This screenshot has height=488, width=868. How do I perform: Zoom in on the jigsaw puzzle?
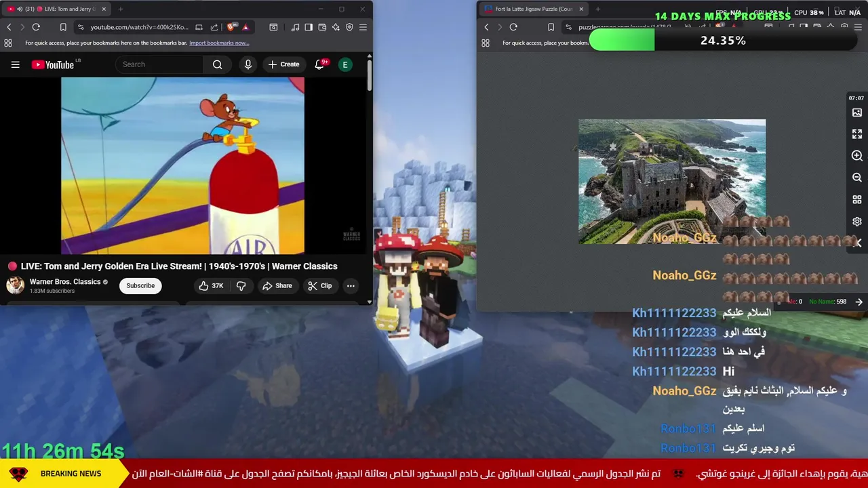(x=857, y=156)
